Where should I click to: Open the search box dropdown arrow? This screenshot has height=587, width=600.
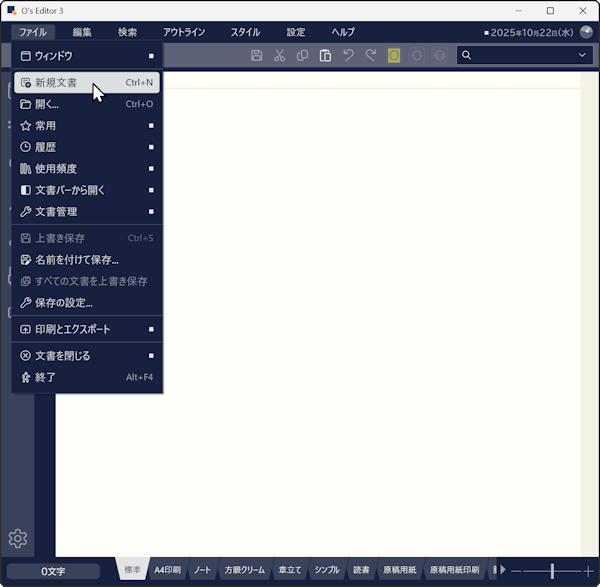tap(582, 56)
